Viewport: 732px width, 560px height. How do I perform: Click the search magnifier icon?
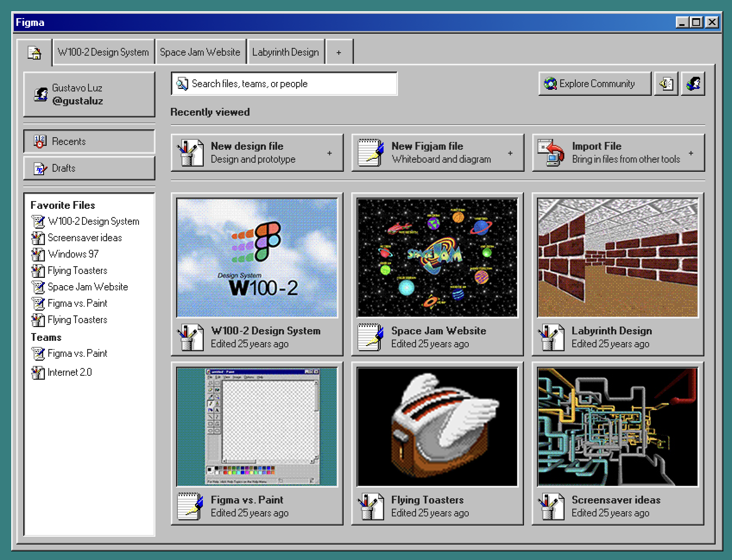click(183, 84)
